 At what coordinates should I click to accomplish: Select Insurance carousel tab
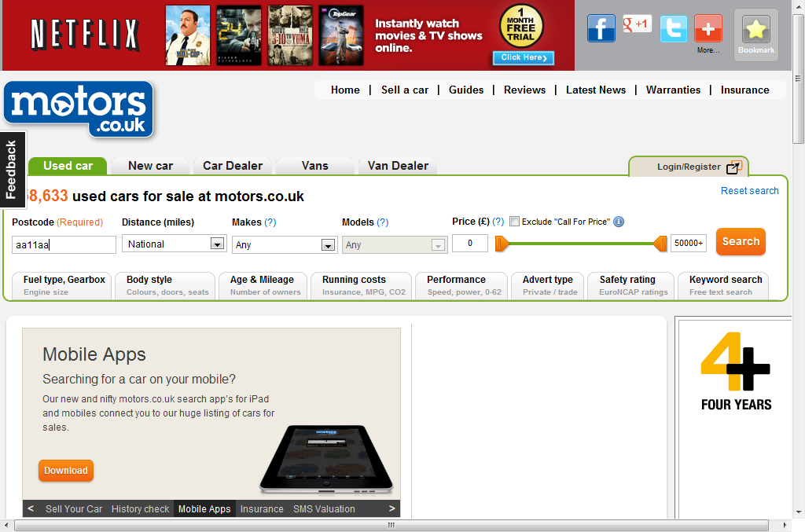pyautogui.click(x=262, y=508)
